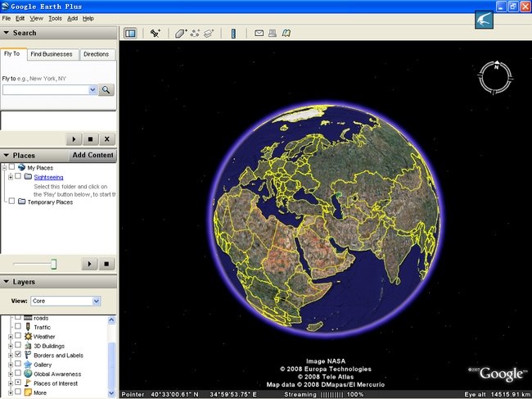Uncheck Borders and Labels layer
Image resolution: width=532 pixels, height=399 pixels.
18,355
